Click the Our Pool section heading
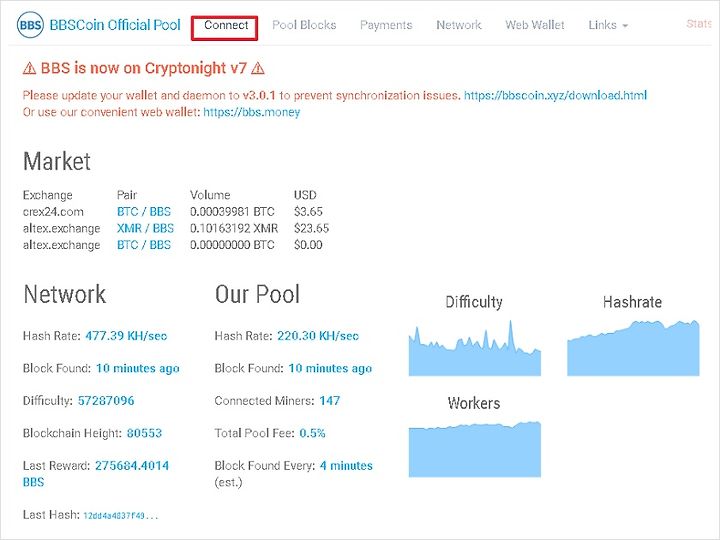The height and width of the screenshot is (540, 720). (257, 294)
